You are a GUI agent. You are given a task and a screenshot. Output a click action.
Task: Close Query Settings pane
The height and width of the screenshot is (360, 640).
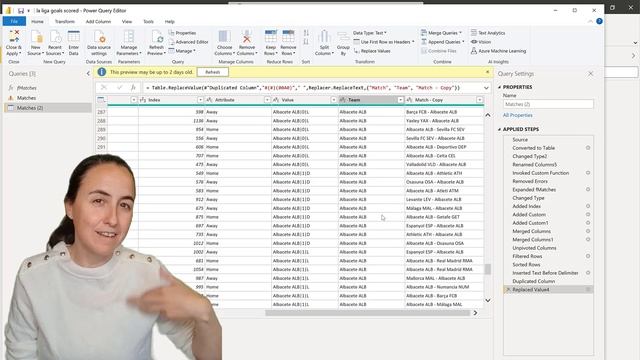click(590, 73)
